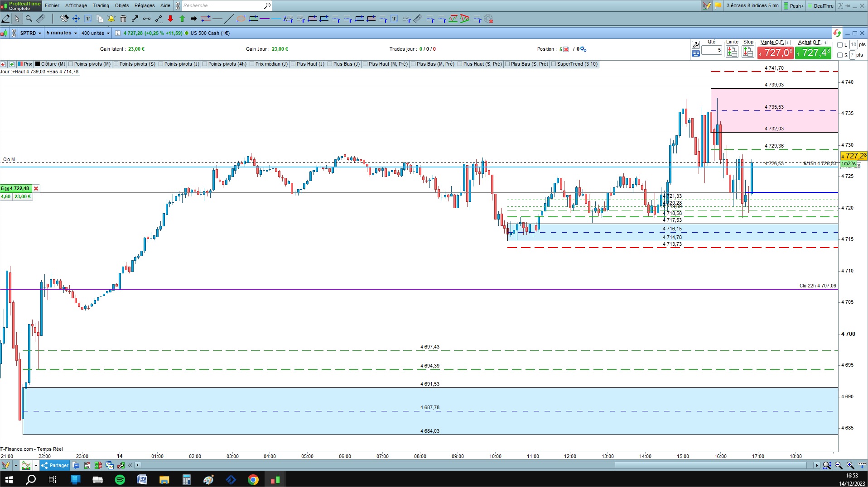Viewport: 868px width, 487px height.
Task: Click the Qté quantity input field
Action: [x=712, y=50]
